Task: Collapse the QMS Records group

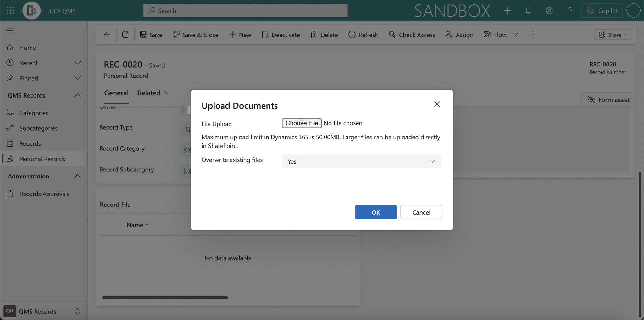Action: tap(77, 95)
